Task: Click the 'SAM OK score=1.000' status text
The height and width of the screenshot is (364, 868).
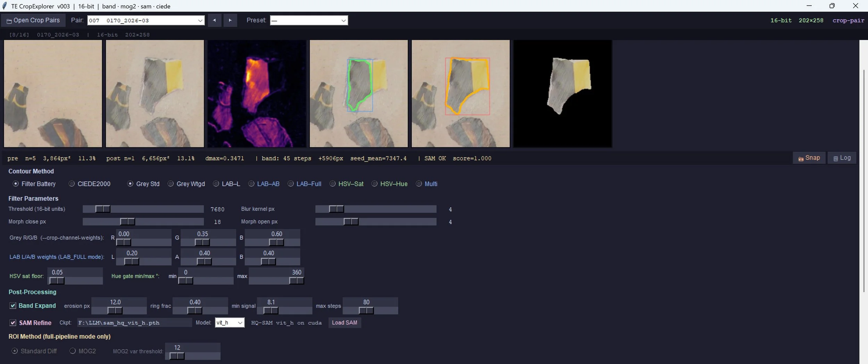Action: click(x=458, y=158)
